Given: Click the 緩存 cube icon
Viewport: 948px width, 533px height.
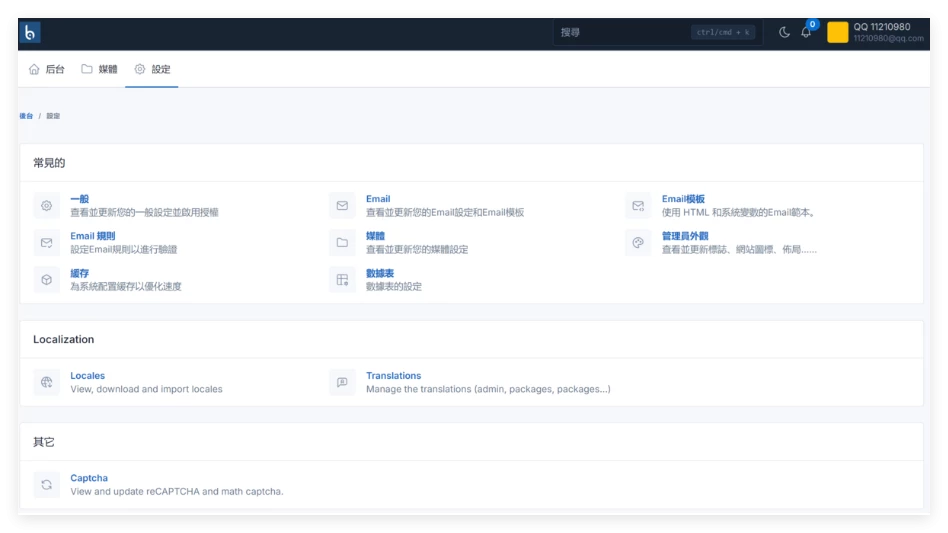Looking at the screenshot, I should point(46,280).
